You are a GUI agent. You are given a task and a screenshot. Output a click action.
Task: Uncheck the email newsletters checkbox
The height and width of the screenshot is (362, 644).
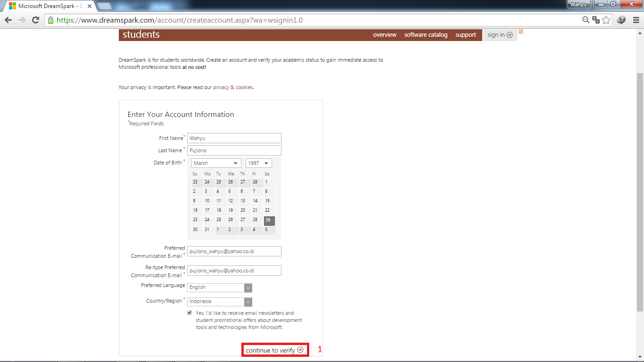(190, 313)
